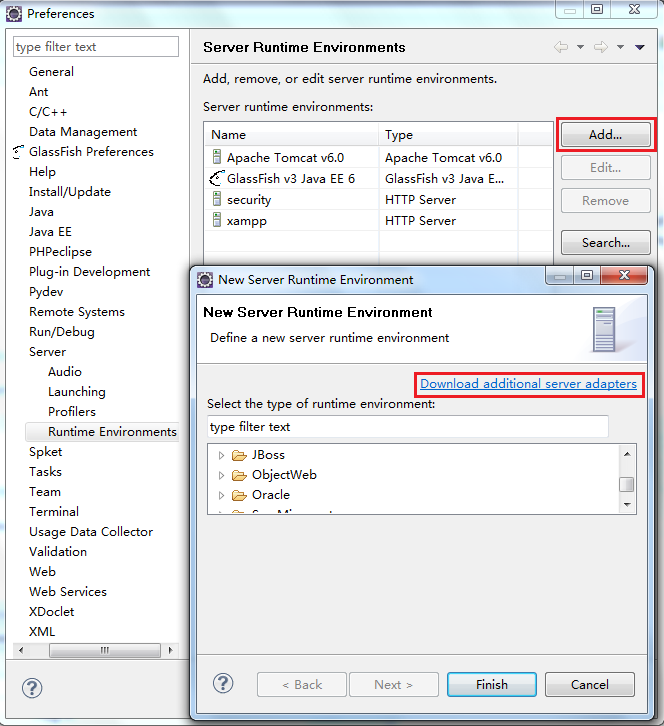Click the Cancel button in dialog
This screenshot has height=726, width=664.
tap(589, 684)
